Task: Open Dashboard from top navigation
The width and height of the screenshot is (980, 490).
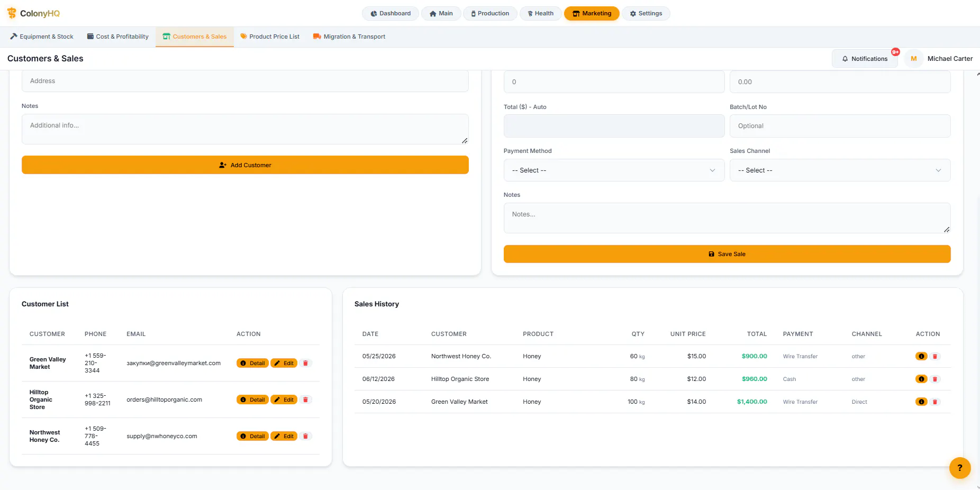Action: pos(391,13)
